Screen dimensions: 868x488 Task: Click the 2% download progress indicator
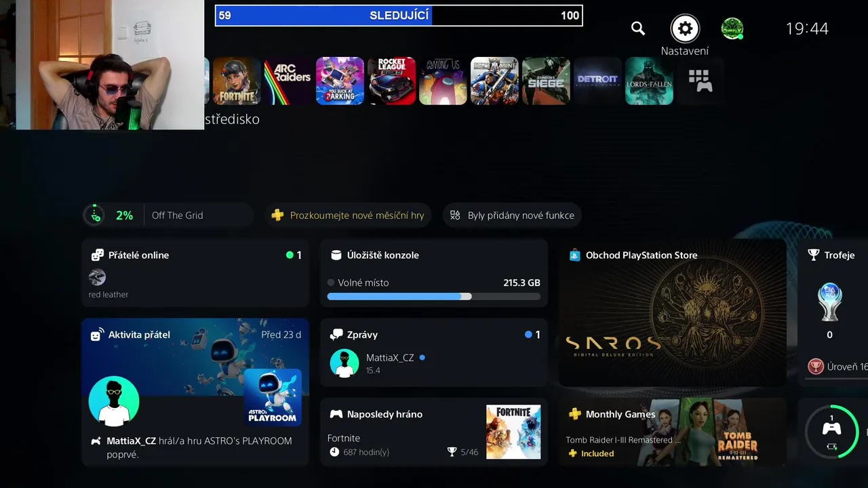(x=124, y=215)
